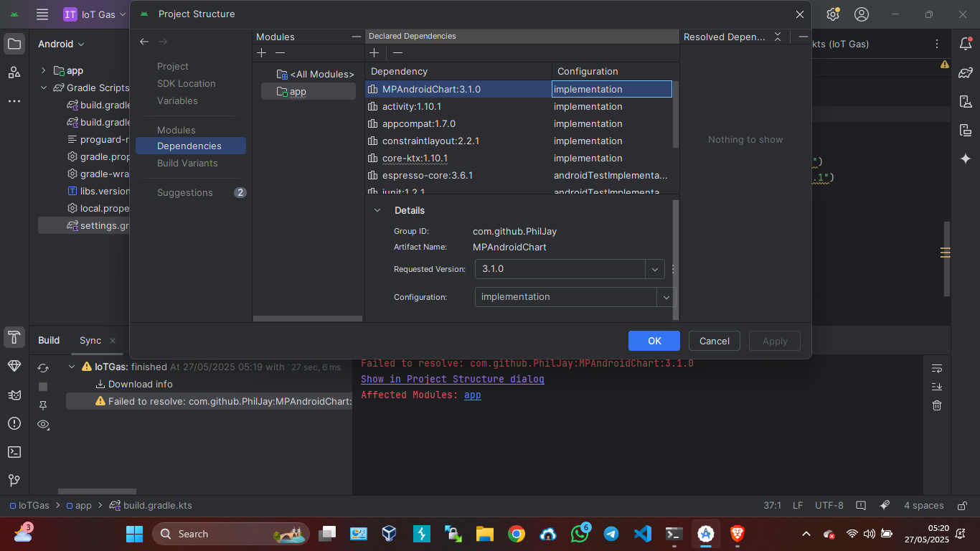Expand the app folder tree node
This screenshot has width=980, height=551.
pos(43,70)
